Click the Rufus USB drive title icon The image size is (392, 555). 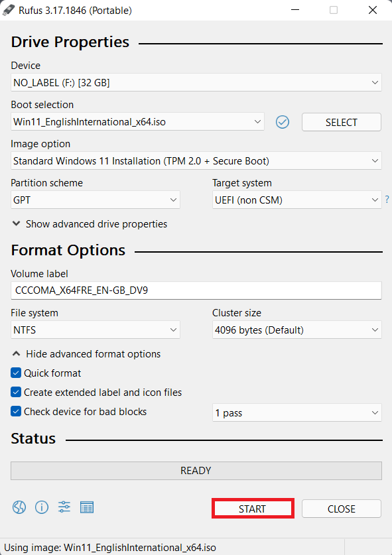point(9,10)
